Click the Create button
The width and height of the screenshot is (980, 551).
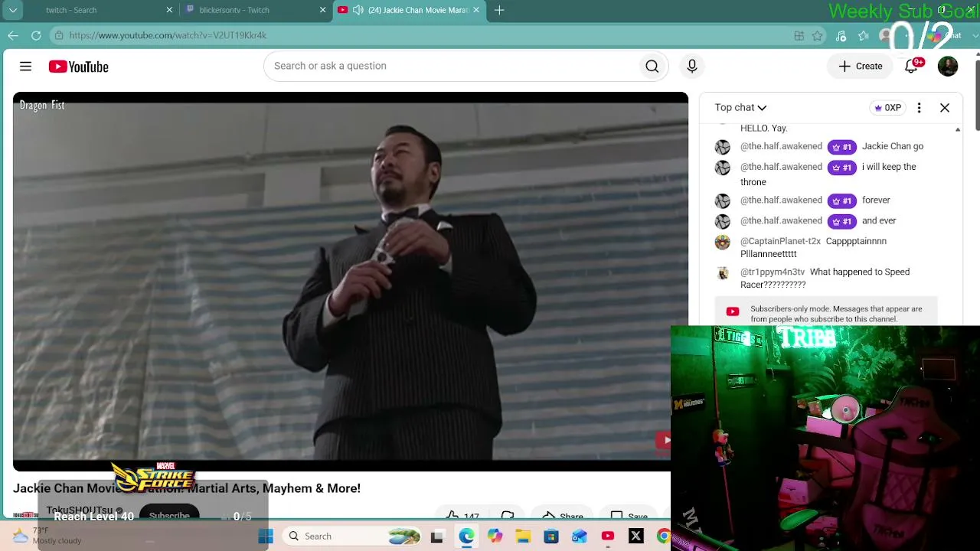pos(861,67)
